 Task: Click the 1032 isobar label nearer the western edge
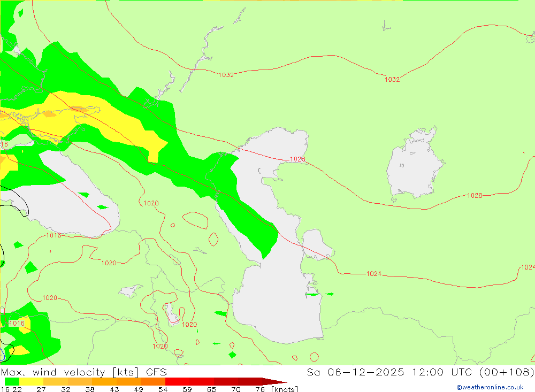[226, 75]
